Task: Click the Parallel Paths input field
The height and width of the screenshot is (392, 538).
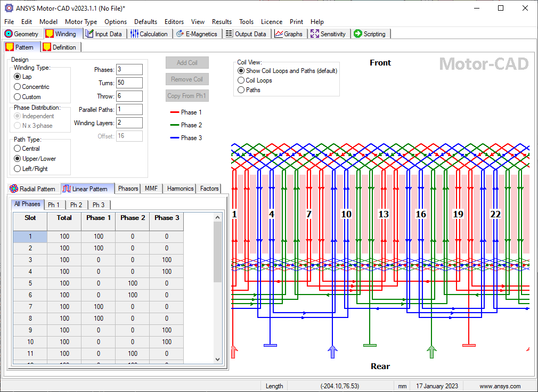Action: click(129, 109)
